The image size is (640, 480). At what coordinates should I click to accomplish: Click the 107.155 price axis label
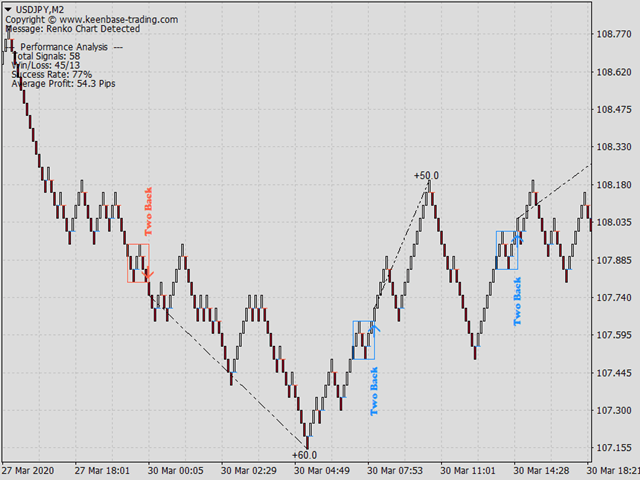[614, 448]
